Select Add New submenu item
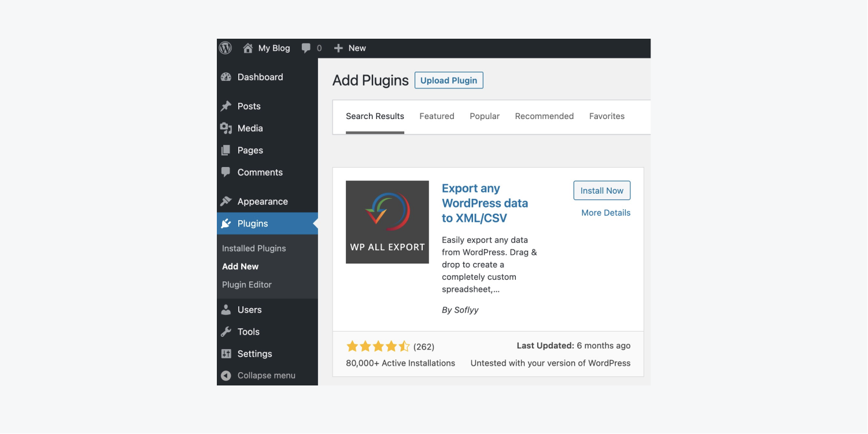The height and width of the screenshot is (434, 868). click(240, 266)
